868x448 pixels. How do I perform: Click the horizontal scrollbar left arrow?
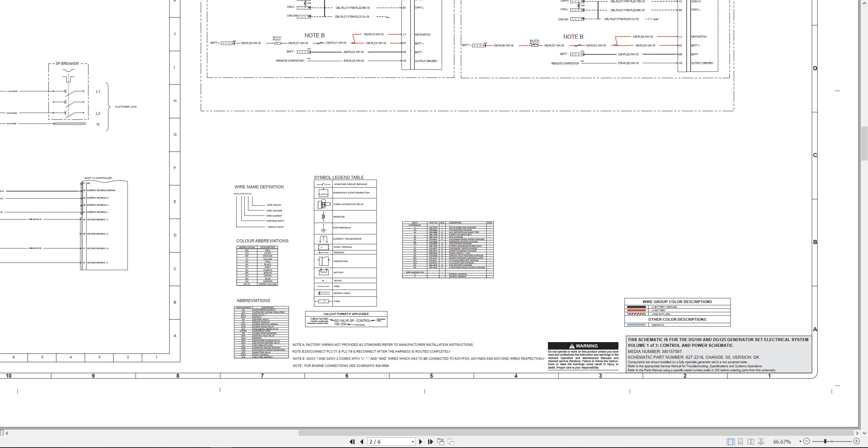pyautogui.click(x=7, y=433)
